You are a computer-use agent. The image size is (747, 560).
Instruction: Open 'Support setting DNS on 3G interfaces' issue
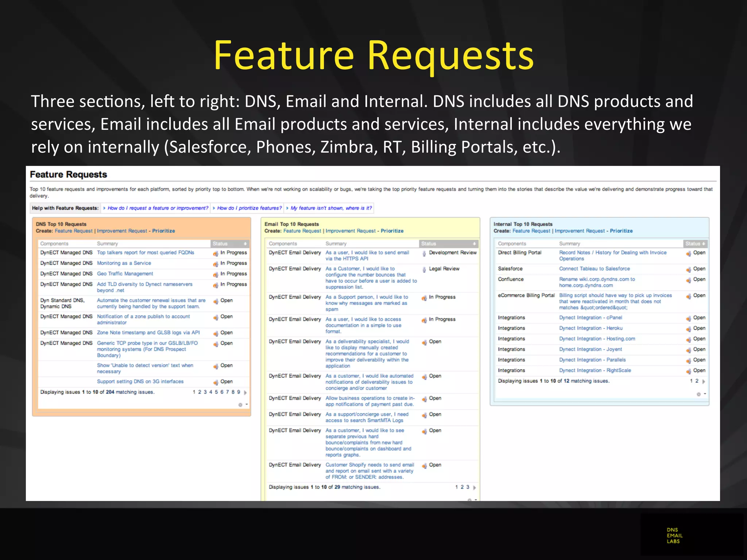point(140,382)
